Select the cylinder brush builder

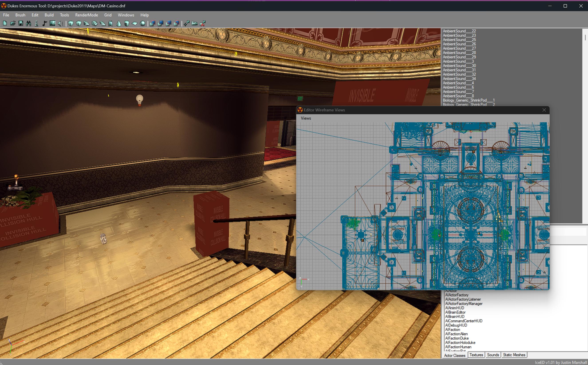pyautogui.click(x=127, y=24)
